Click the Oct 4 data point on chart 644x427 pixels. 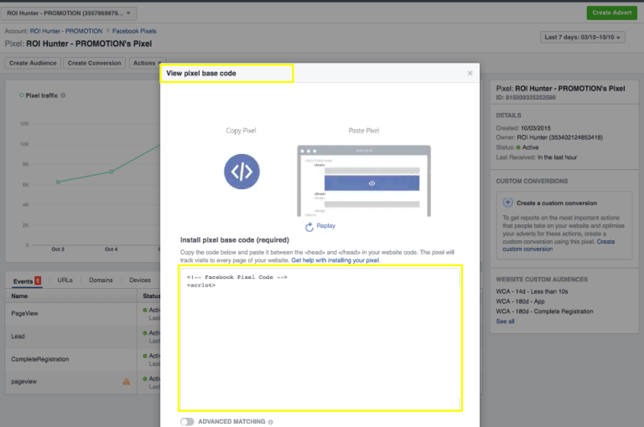point(111,172)
